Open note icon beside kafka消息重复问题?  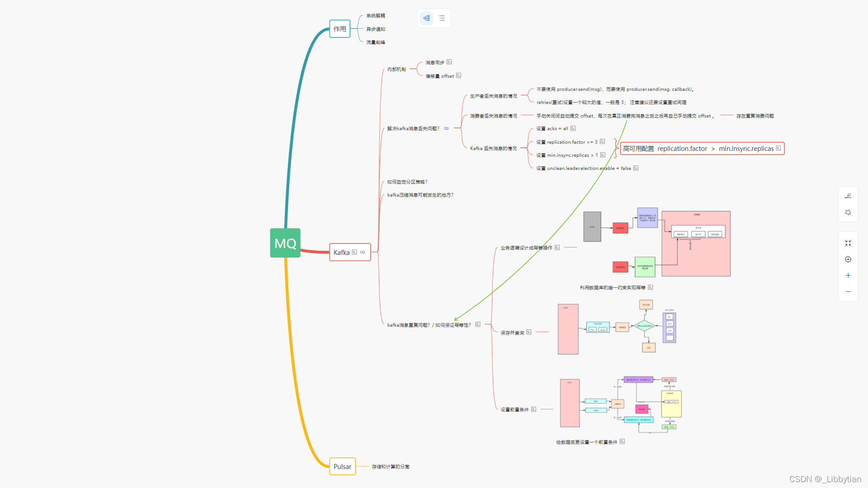click(477, 324)
